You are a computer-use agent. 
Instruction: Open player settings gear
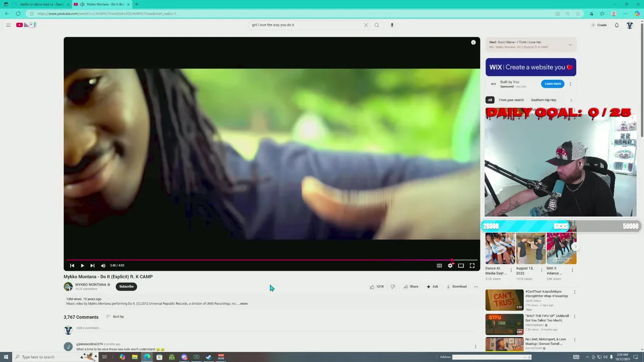coord(450,265)
